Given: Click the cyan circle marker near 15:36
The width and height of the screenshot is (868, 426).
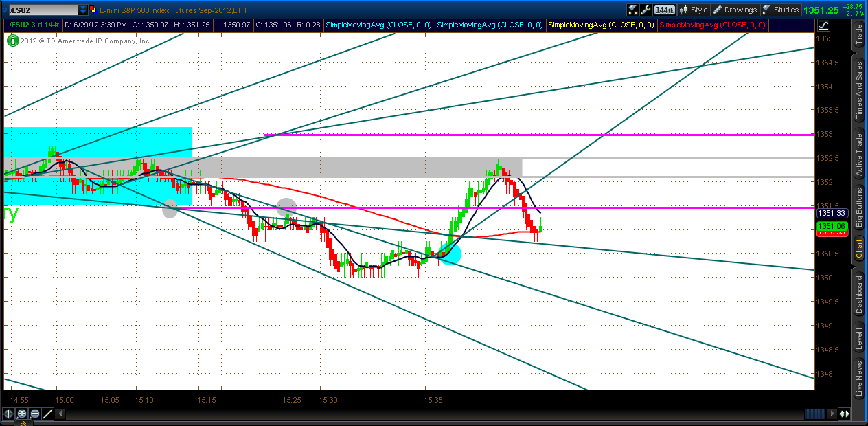Looking at the screenshot, I should [x=450, y=254].
